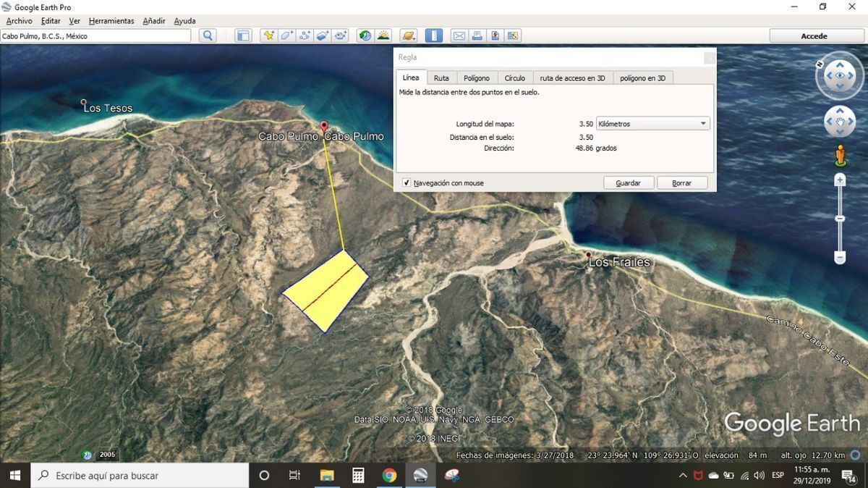This screenshot has height=488, width=868.
Task: Click the Guardar button
Action: (x=628, y=183)
